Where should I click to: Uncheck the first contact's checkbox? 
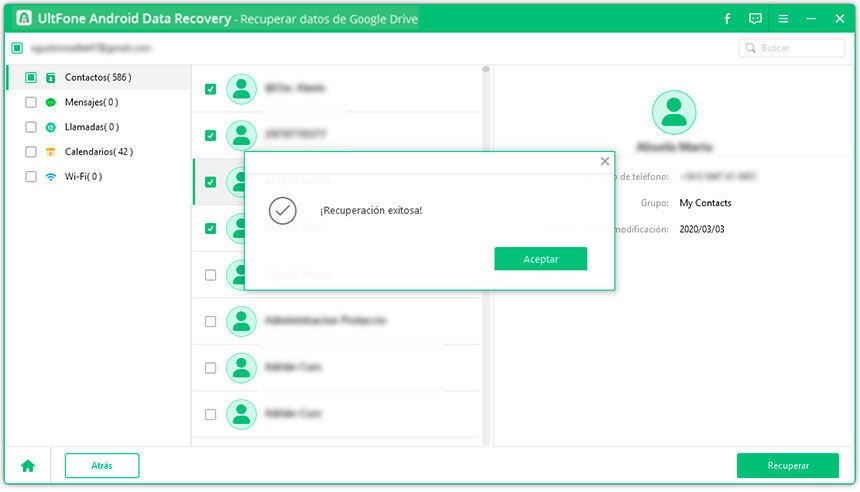click(210, 89)
